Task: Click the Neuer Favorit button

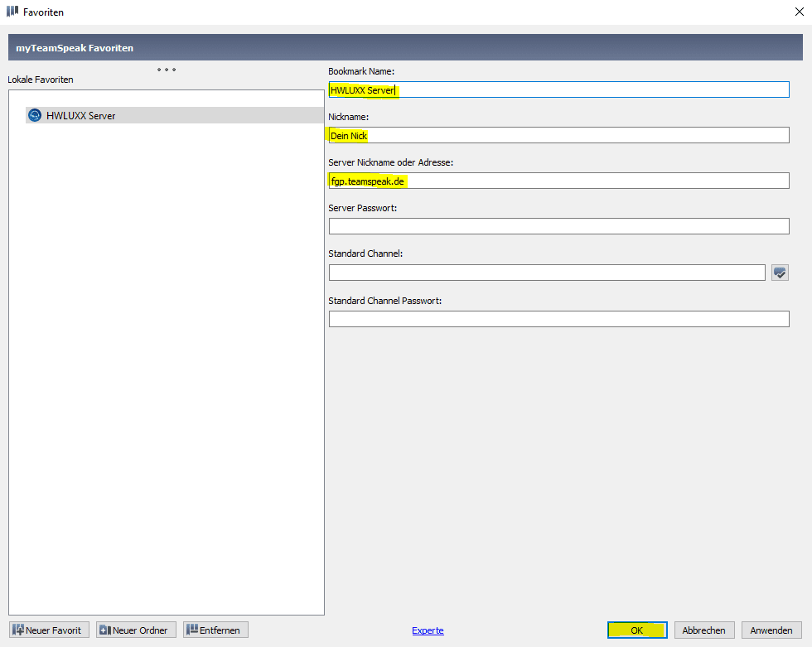Action: 49,630
